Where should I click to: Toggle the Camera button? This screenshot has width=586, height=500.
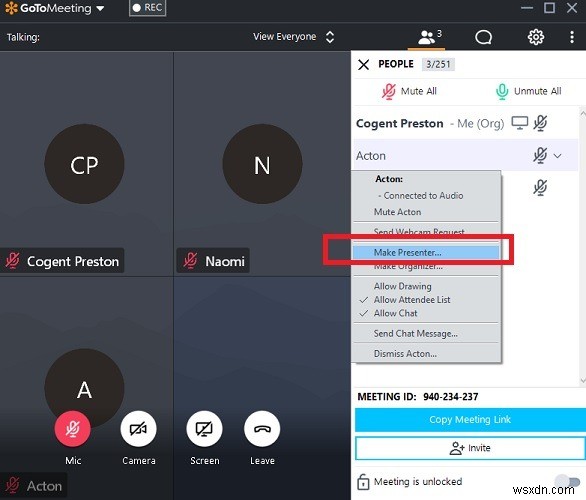point(138,429)
